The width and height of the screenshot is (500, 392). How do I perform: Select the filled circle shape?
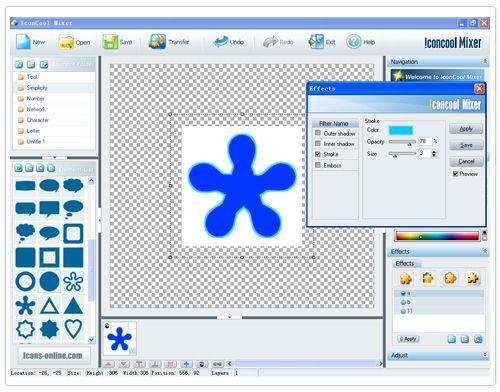[49, 282]
